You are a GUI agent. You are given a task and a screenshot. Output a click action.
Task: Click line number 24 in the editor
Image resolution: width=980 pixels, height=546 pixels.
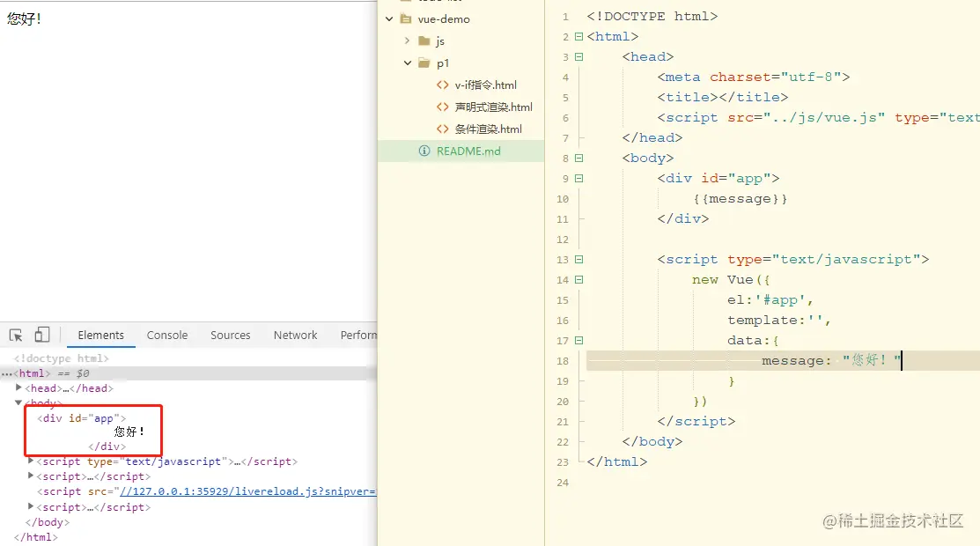(563, 483)
